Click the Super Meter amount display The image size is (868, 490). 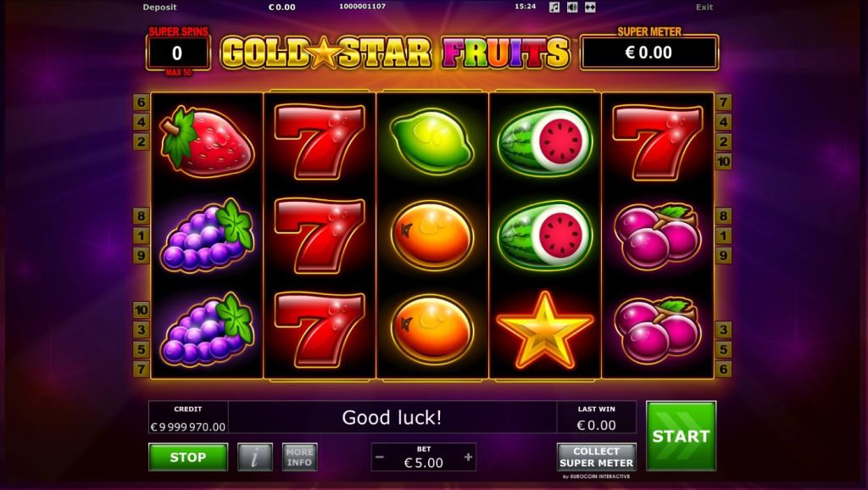648,53
